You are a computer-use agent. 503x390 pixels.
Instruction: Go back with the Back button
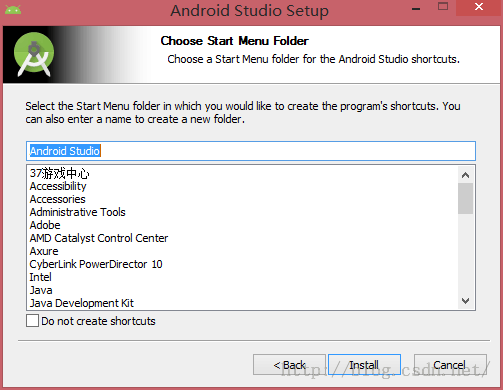[x=289, y=365]
